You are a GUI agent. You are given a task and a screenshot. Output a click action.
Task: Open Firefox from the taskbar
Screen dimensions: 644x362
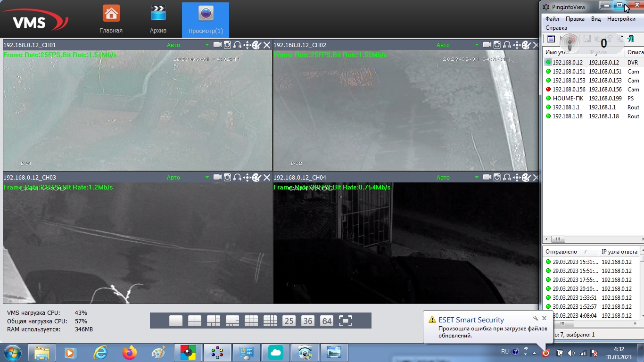(x=129, y=353)
